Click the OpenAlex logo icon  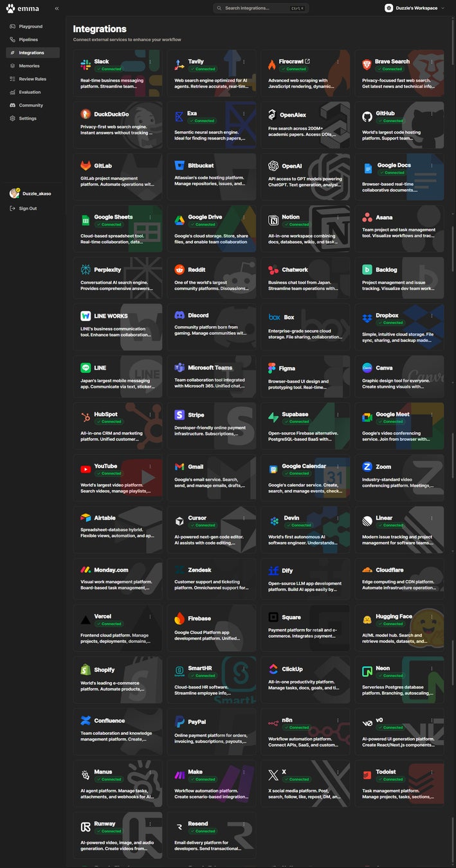point(273,115)
